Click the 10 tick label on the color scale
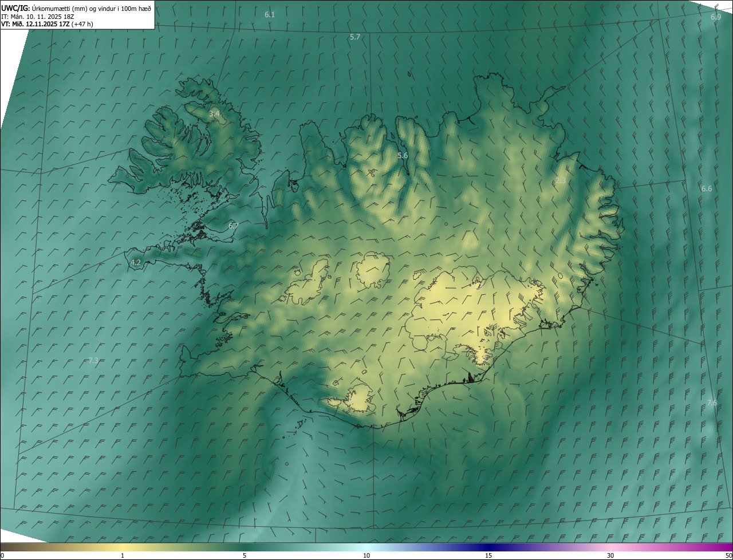733x560 pixels. click(366, 556)
